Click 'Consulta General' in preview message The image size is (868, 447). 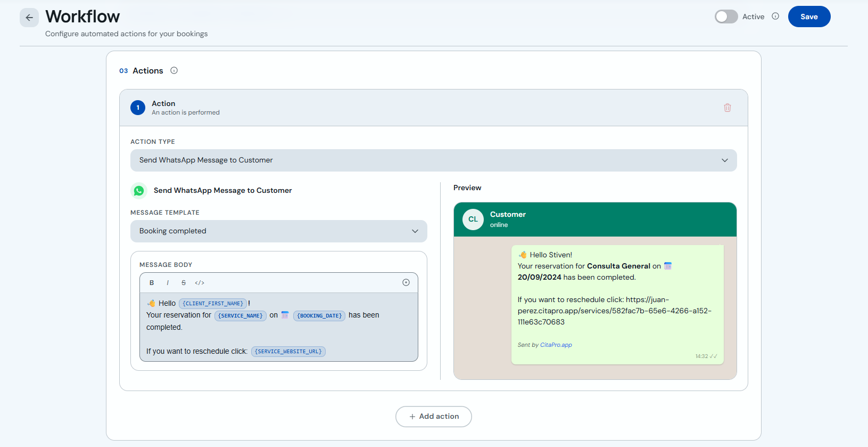coord(618,266)
